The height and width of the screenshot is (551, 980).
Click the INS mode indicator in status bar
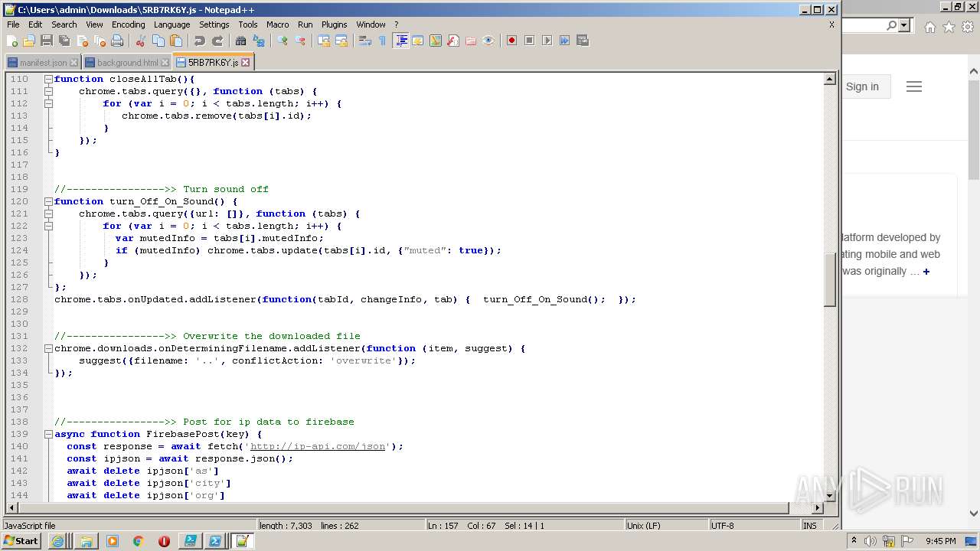pyautogui.click(x=809, y=526)
